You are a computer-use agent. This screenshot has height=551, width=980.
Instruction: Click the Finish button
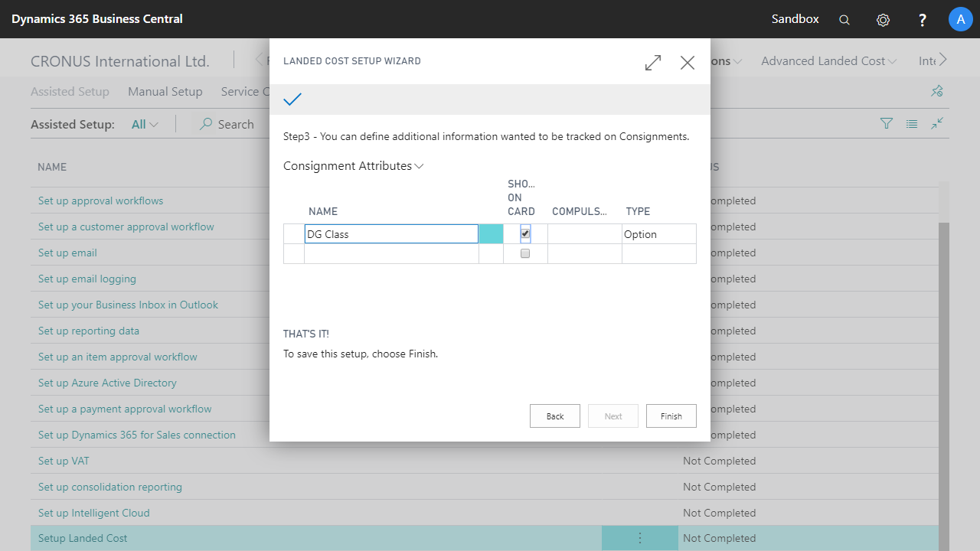pyautogui.click(x=671, y=416)
